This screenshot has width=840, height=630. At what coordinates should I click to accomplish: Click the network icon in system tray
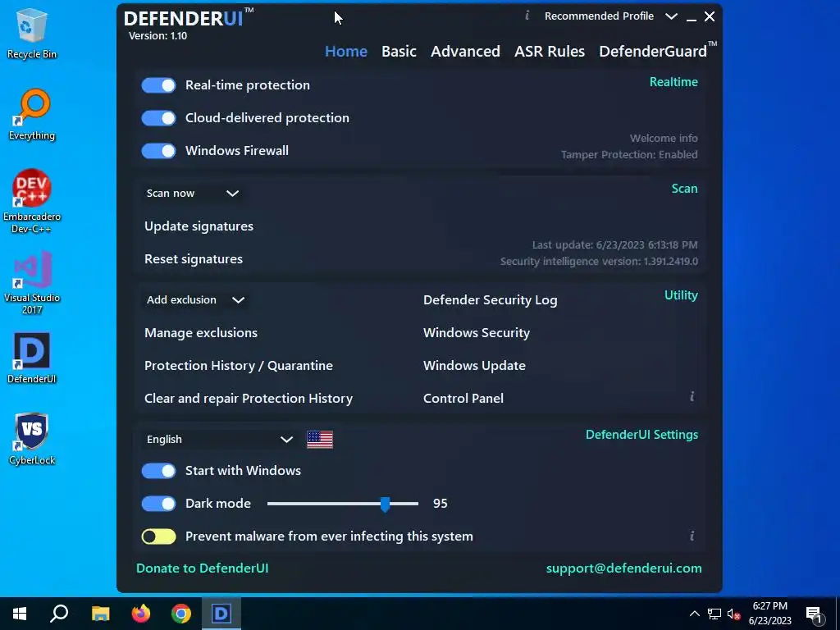714,614
